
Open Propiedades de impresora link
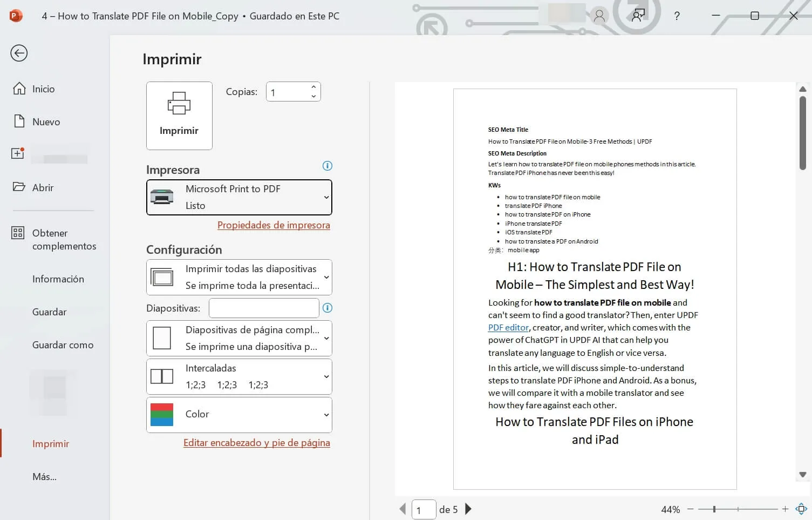(x=274, y=225)
